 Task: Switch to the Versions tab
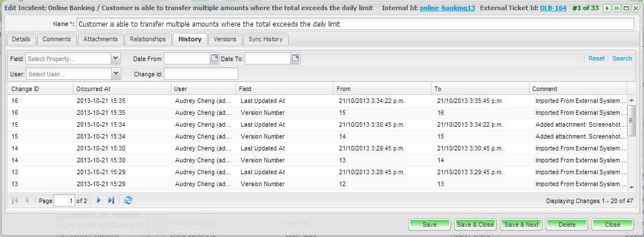coord(225,39)
